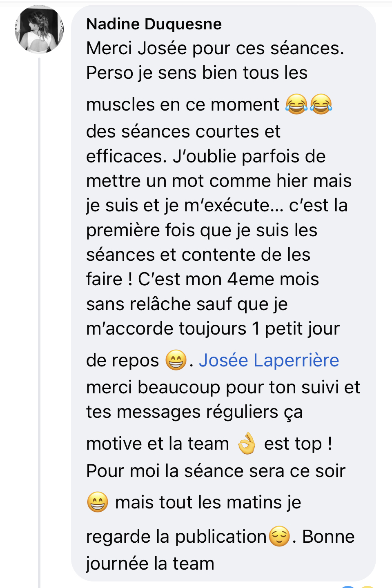Click the grinning emoji before 'mais tout'

[98, 502]
